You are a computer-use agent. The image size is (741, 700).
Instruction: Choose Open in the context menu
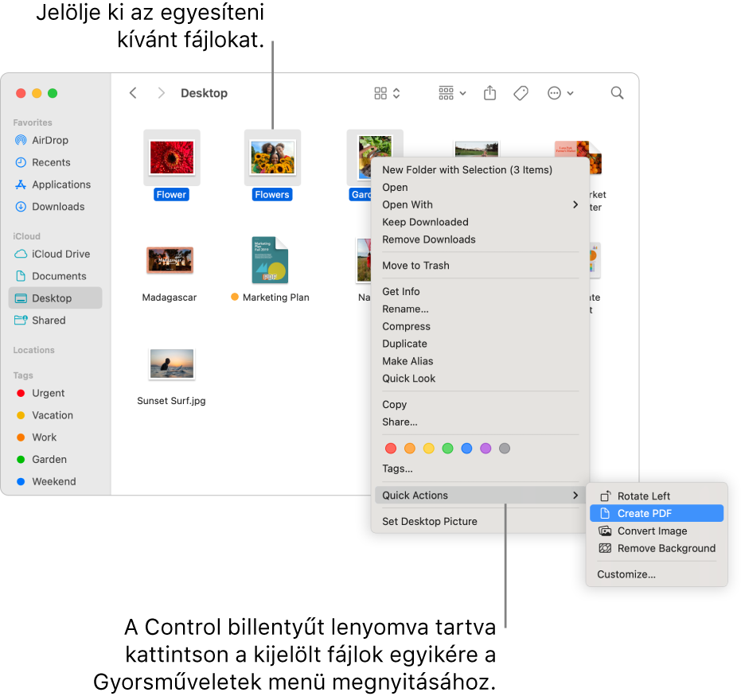[x=395, y=188]
